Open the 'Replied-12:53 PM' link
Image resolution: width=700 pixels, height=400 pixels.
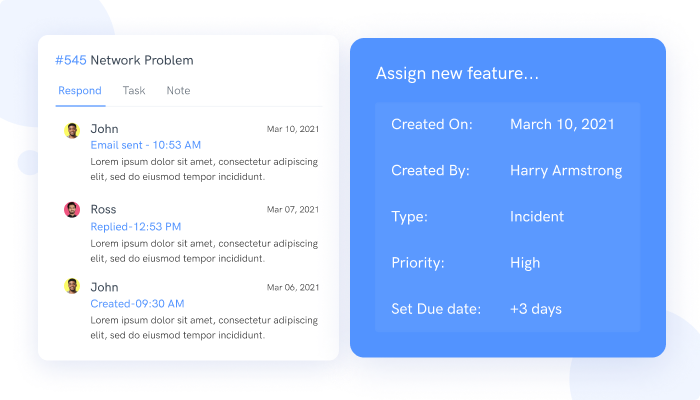pos(136,227)
